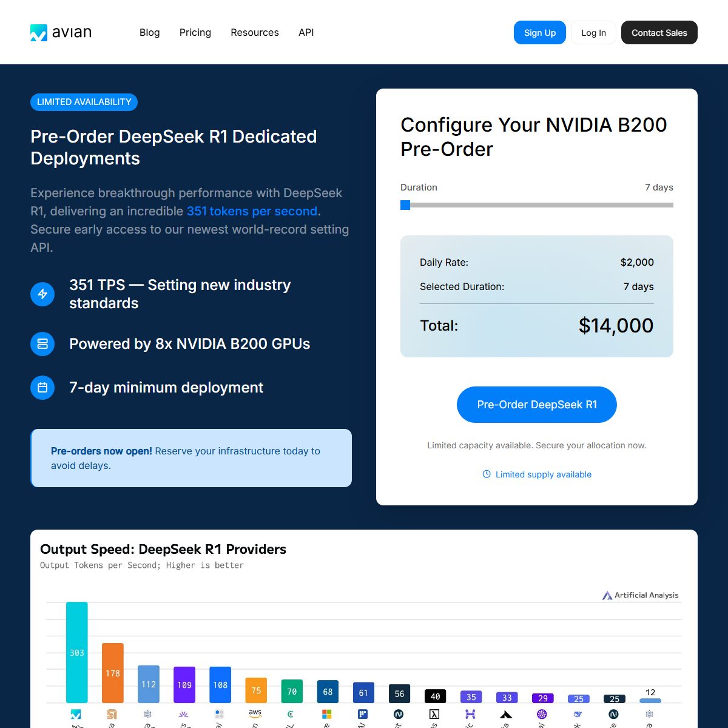Click the Configure Your NVIDIA B200 Pre-Order heading

pos(534,136)
